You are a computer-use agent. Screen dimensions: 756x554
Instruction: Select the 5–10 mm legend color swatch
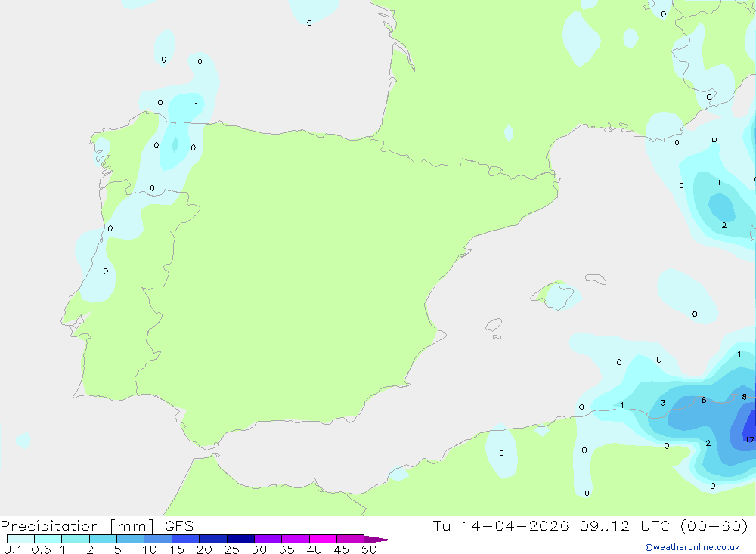click(x=130, y=539)
